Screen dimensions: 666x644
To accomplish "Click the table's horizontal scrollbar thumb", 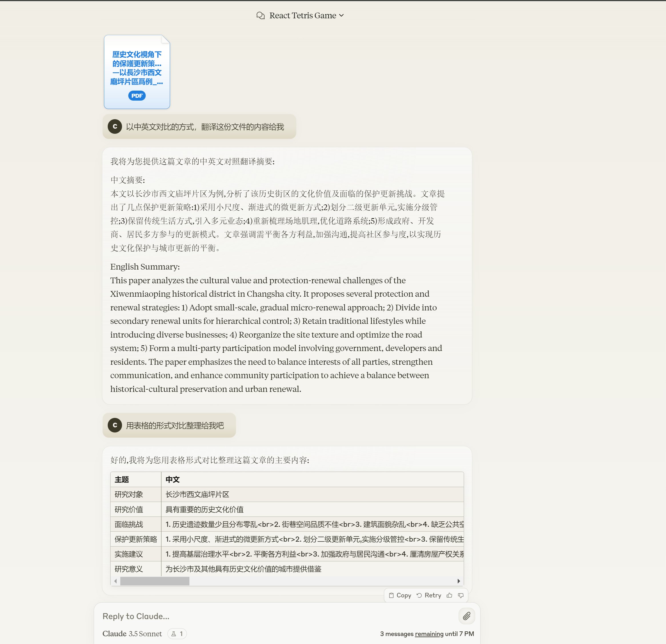I will [x=155, y=581].
